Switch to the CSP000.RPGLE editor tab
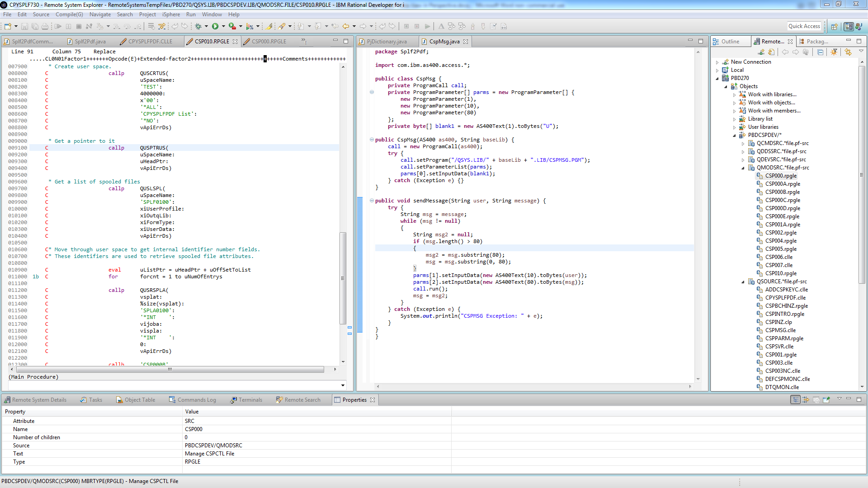The height and width of the screenshot is (488, 868). coord(269,41)
